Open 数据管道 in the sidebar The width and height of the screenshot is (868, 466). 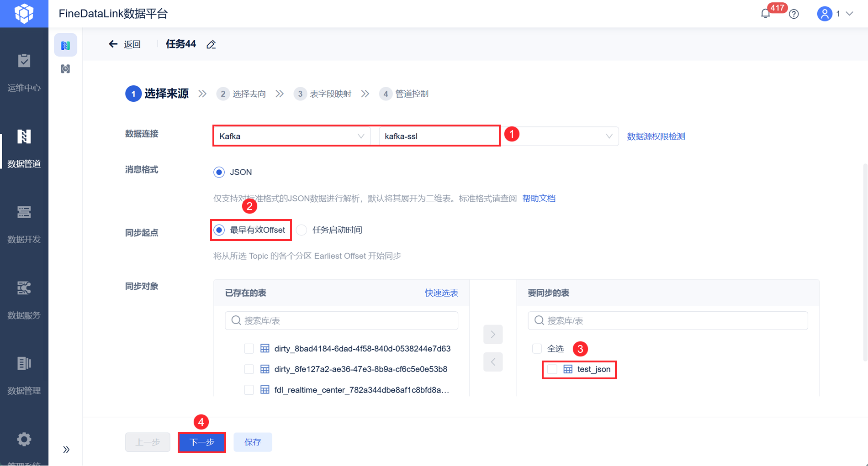[x=24, y=149]
